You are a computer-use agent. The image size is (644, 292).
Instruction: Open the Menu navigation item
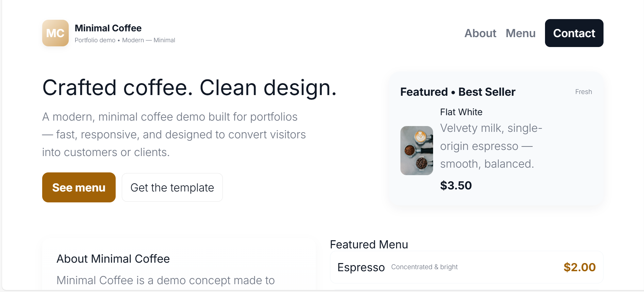point(521,33)
